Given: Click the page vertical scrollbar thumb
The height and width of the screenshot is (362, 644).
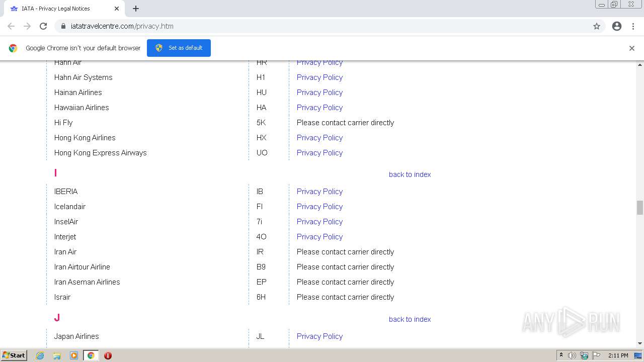Looking at the screenshot, I should [x=639, y=207].
